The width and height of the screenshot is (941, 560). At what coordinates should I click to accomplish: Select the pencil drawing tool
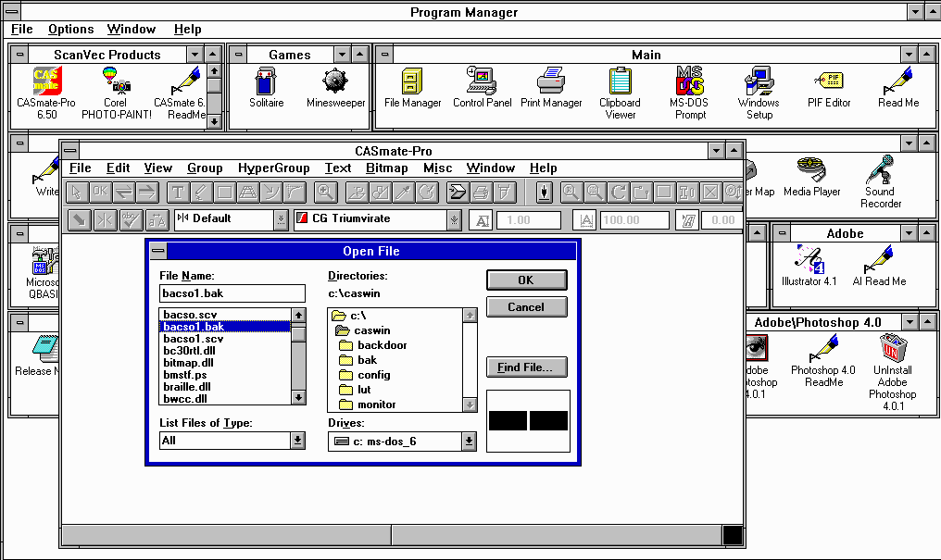201,192
